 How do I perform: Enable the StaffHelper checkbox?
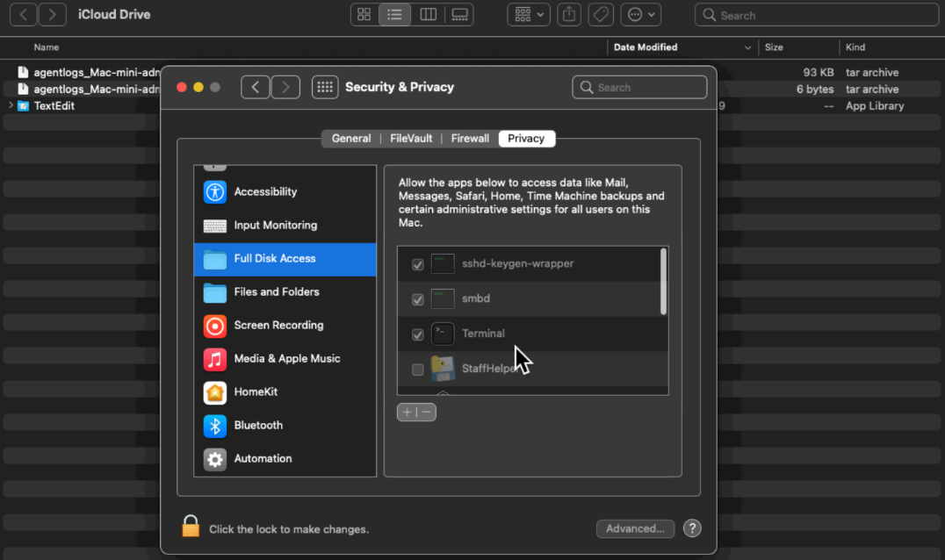418,370
